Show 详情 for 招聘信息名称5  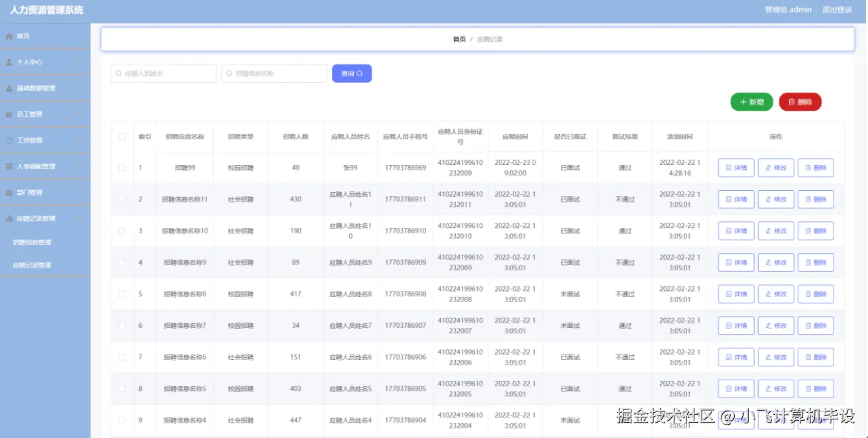point(736,389)
